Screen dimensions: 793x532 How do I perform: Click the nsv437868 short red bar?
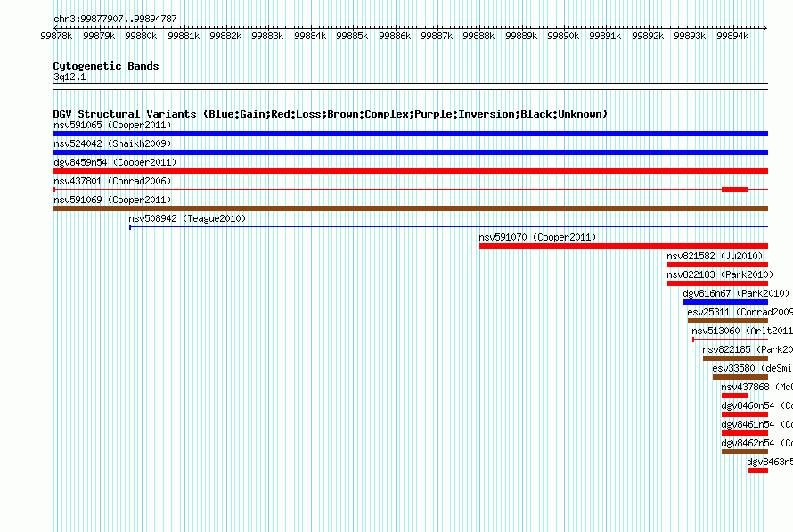(735, 396)
